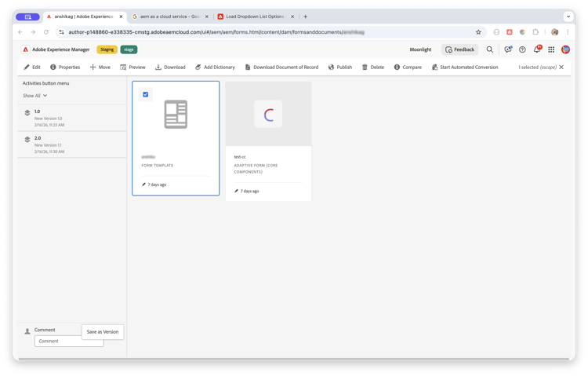Image resolution: width=588 pixels, height=376 pixels.
Task: Click Download Document of Record
Action: (x=281, y=68)
